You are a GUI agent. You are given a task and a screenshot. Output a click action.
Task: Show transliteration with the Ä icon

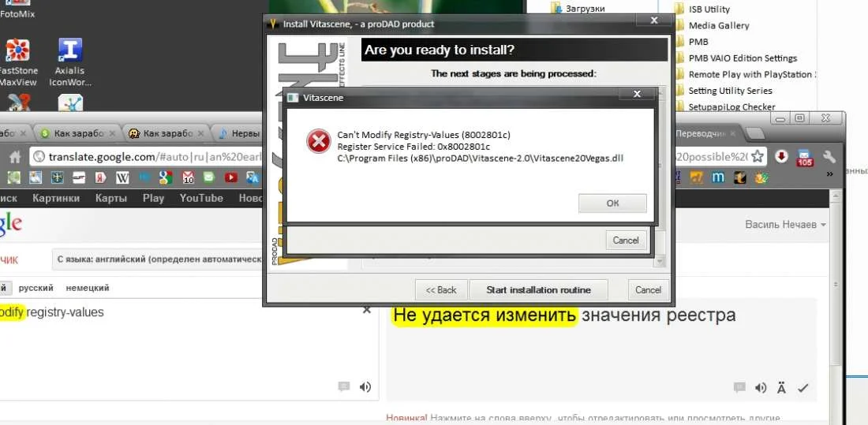coord(781,388)
